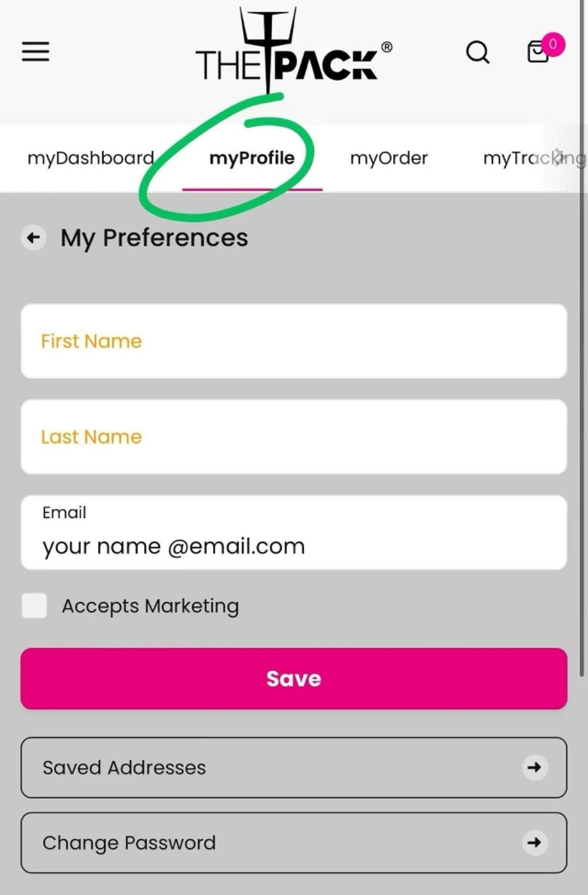Switch to the myDashboard tab
588x895 pixels.
pyautogui.click(x=91, y=158)
